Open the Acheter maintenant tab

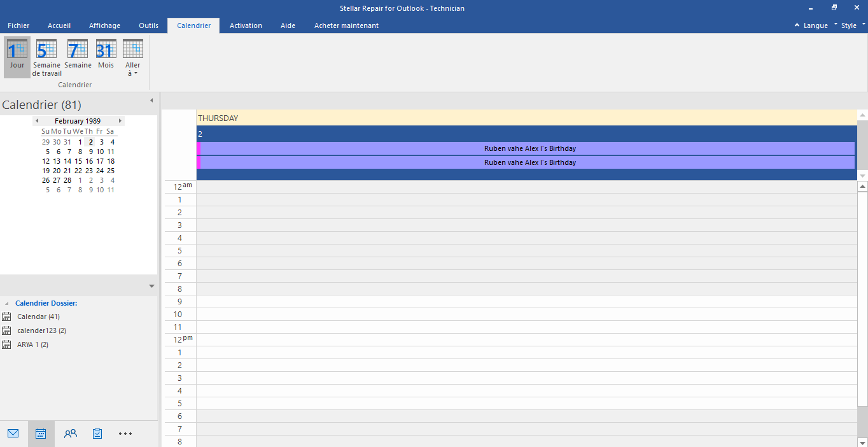(346, 25)
